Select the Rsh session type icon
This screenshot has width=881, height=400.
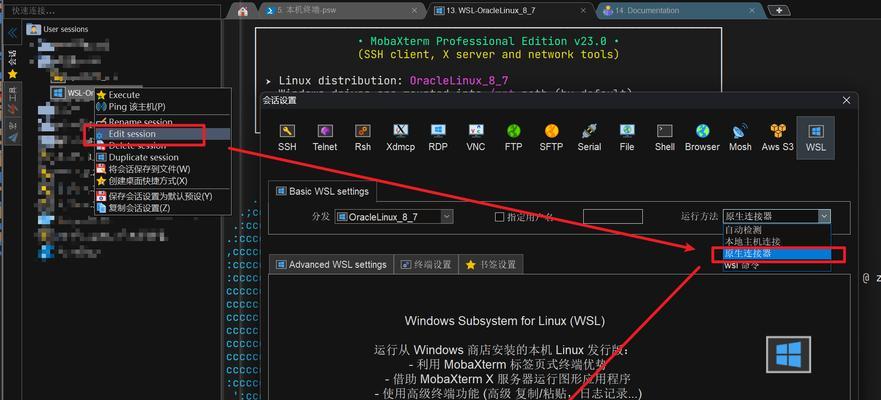click(362, 131)
